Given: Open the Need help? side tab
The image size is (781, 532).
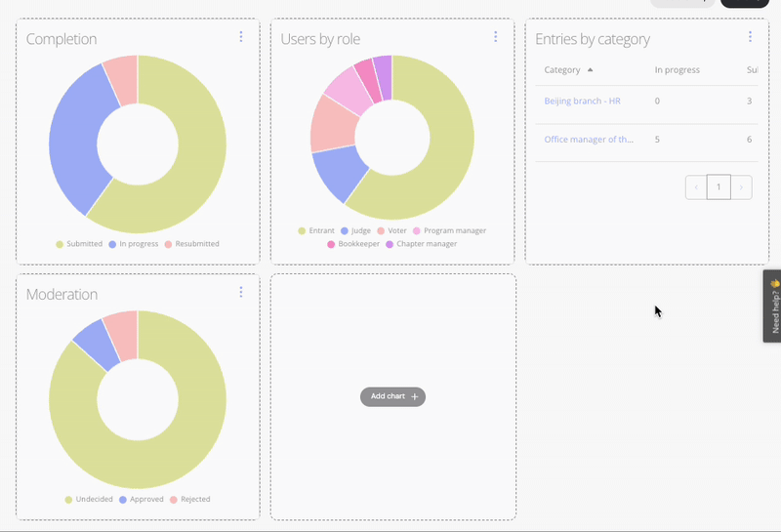Looking at the screenshot, I should tap(772, 306).
